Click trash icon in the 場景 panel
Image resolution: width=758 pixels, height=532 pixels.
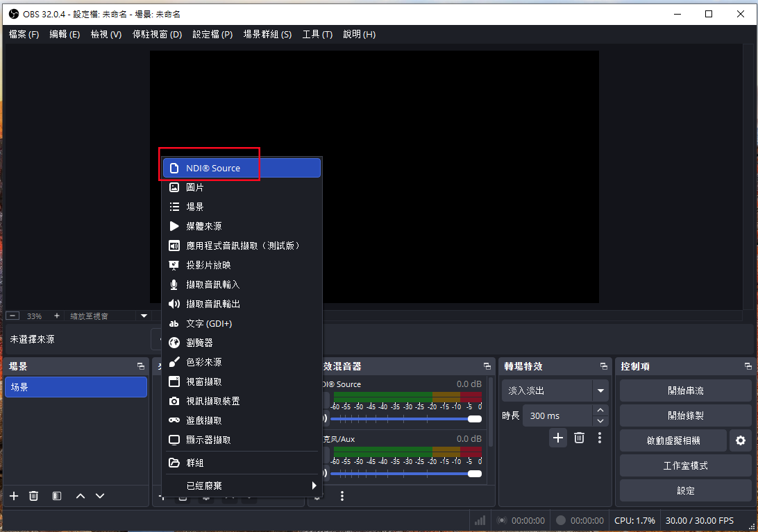(33, 496)
